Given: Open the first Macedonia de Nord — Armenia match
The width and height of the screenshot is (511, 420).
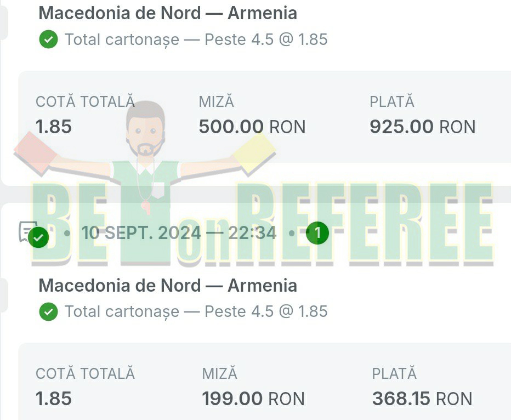Looking at the screenshot, I should (x=168, y=13).
